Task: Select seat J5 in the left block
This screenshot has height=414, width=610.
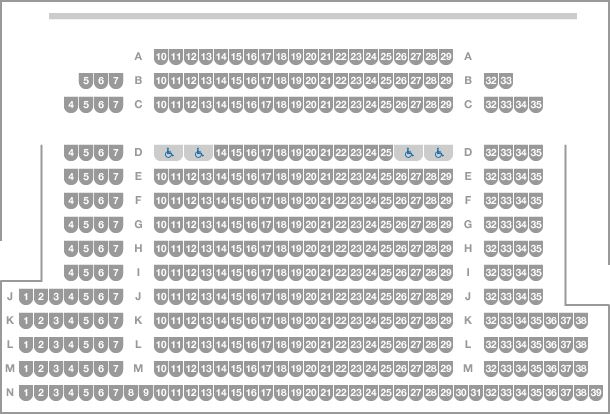Action: click(x=86, y=297)
